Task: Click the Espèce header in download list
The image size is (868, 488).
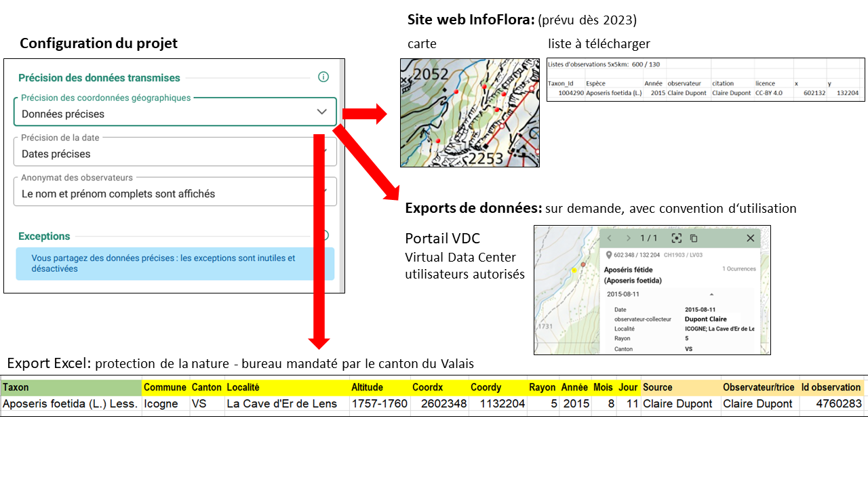Action: point(595,83)
